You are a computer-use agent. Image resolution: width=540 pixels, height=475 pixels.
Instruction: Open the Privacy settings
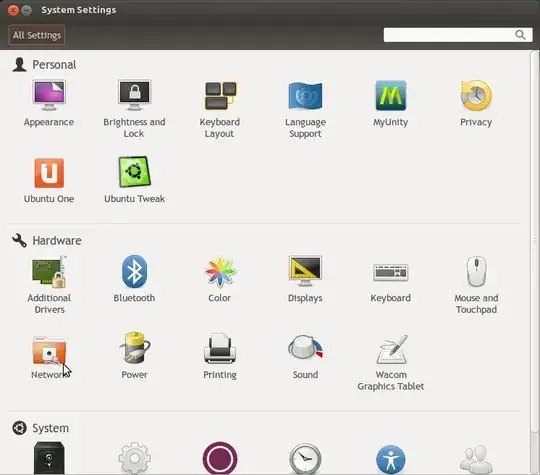click(x=476, y=103)
